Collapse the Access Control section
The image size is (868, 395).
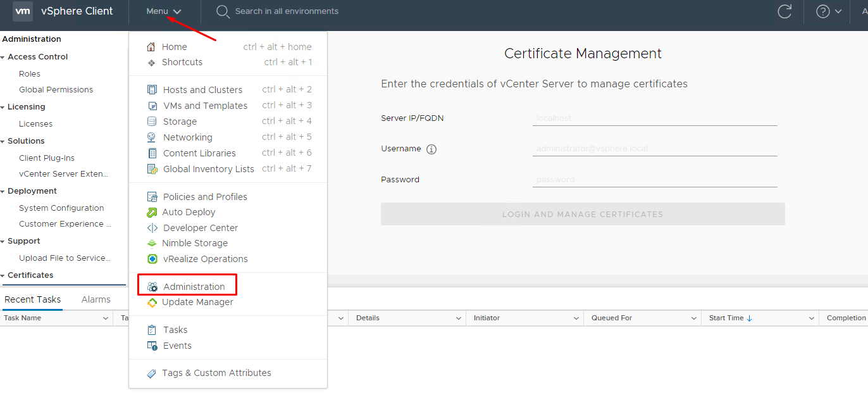tap(3, 57)
